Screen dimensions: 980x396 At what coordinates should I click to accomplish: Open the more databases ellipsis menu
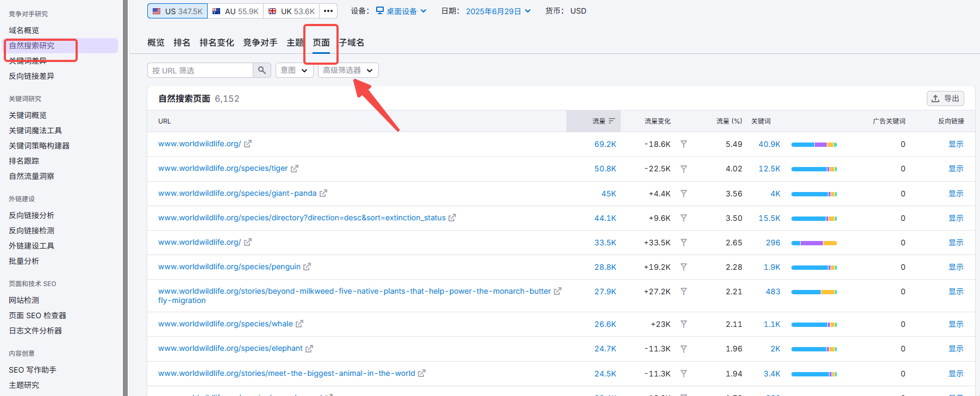[328, 11]
